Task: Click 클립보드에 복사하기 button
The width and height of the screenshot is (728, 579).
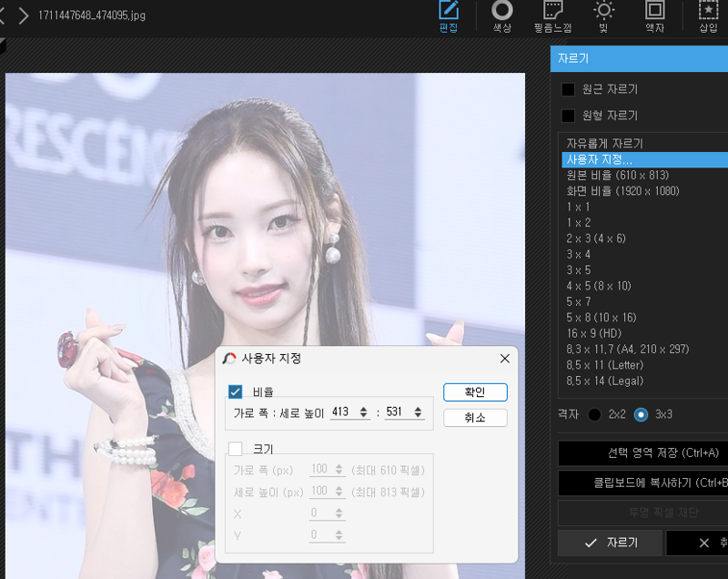Action: pyautogui.click(x=643, y=482)
